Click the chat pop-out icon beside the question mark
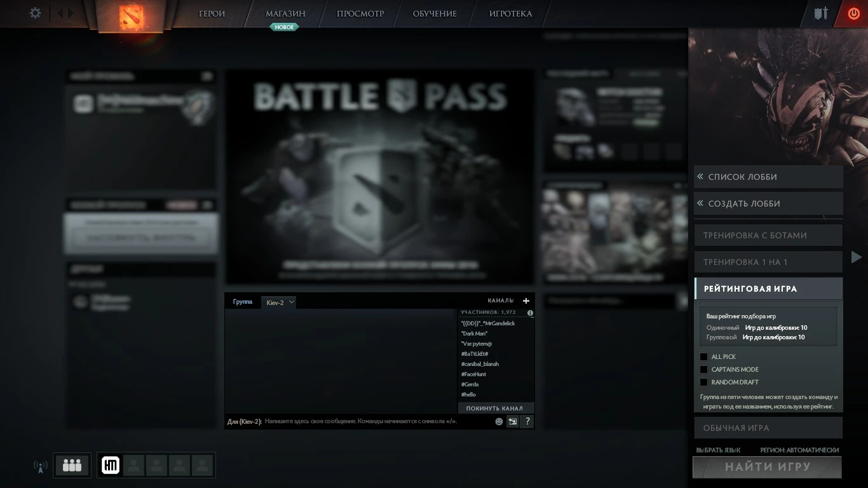Image resolution: width=868 pixels, height=488 pixels. click(x=513, y=421)
